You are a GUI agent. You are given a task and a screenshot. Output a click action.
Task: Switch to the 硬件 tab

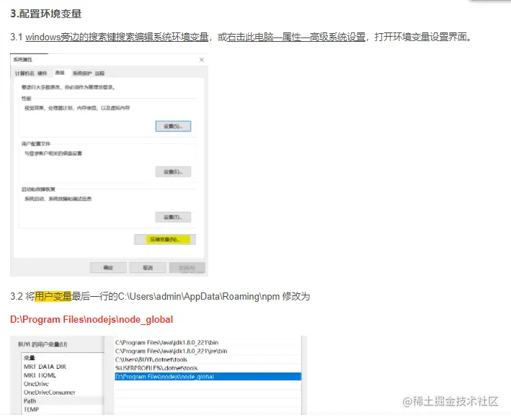pos(43,73)
